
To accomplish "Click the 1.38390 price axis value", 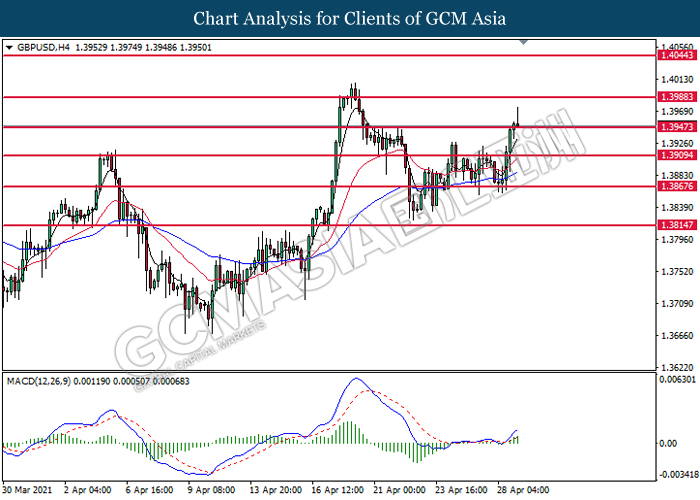I will (x=677, y=208).
